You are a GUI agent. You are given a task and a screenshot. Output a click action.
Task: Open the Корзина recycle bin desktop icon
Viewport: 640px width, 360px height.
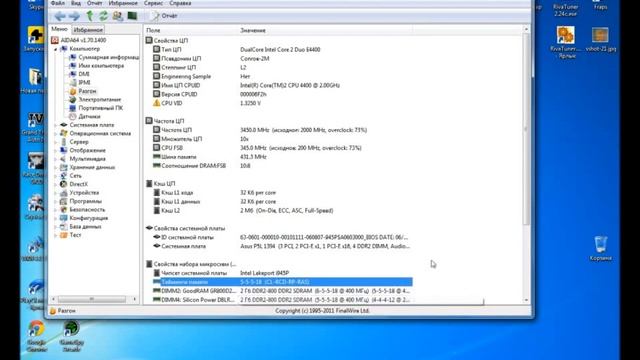click(x=600, y=248)
